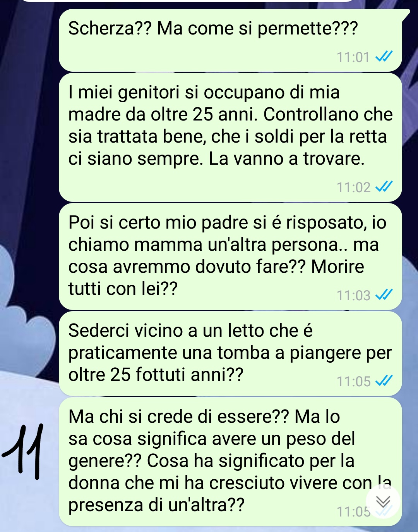The height and width of the screenshot is (532, 418).
Task: Click the 11:05 timestamp on the last message
Action: tap(353, 512)
